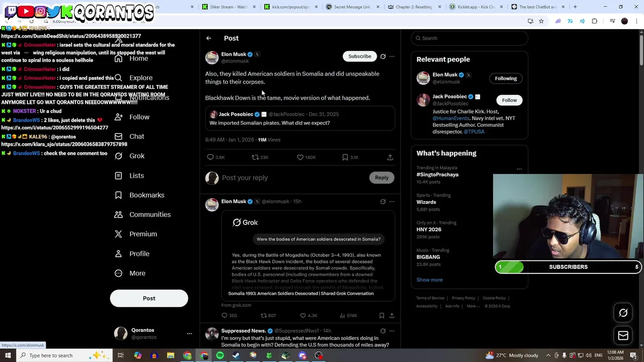The height and width of the screenshot is (362, 644).
Task: Open the quoted Jack Posobiec post
Action: click(x=300, y=119)
